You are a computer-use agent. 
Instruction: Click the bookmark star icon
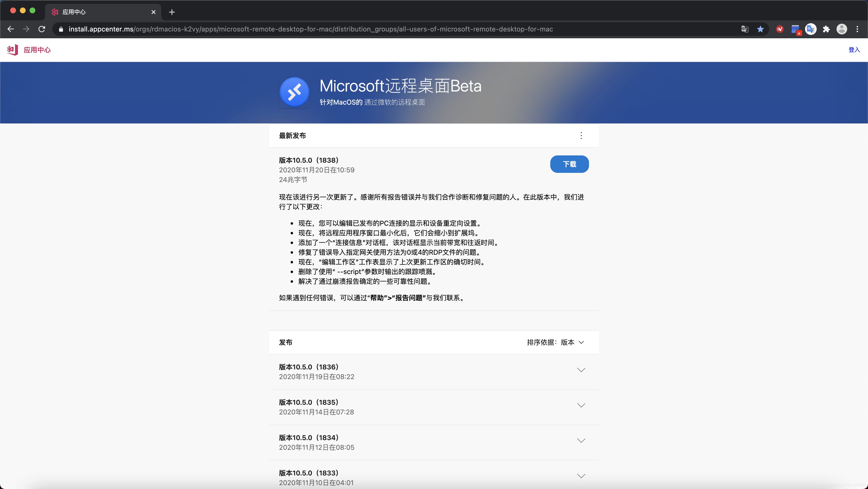tap(760, 29)
